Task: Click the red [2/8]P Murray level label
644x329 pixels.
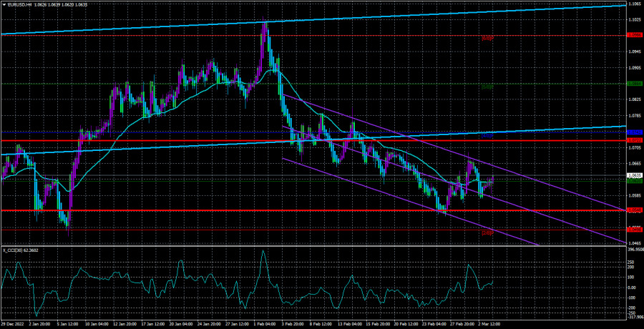Action: 487,233
